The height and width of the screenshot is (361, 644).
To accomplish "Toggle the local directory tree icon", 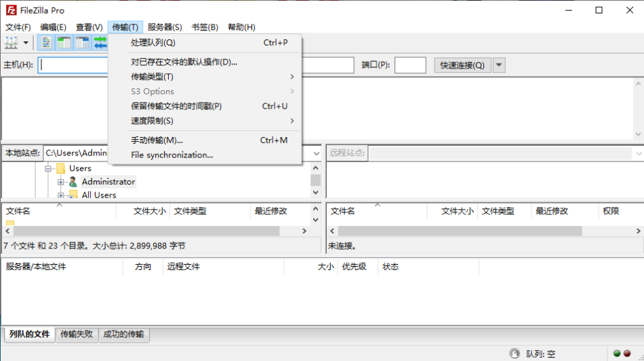I will [x=64, y=42].
